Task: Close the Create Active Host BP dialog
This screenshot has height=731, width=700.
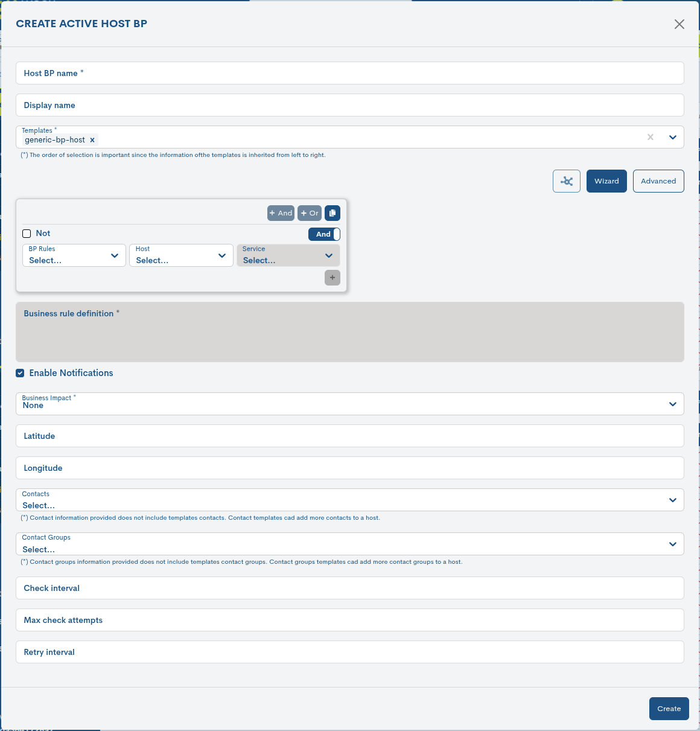Action: click(x=679, y=24)
